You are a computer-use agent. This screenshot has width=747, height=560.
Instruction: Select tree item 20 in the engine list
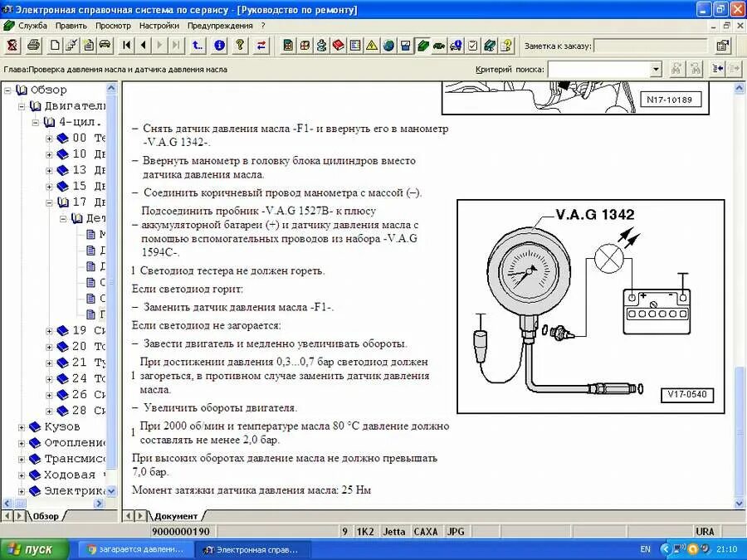point(81,347)
